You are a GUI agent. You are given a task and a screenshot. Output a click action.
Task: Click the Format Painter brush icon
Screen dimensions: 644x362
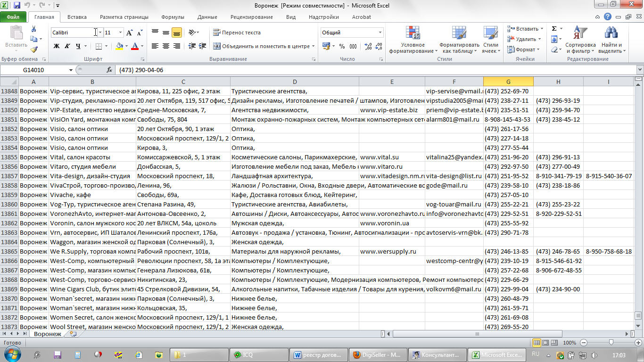[x=33, y=49]
